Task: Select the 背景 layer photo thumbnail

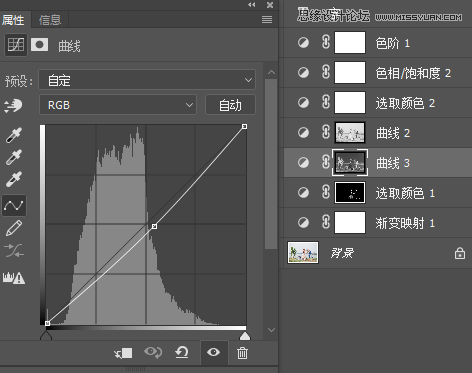Action: tap(303, 253)
